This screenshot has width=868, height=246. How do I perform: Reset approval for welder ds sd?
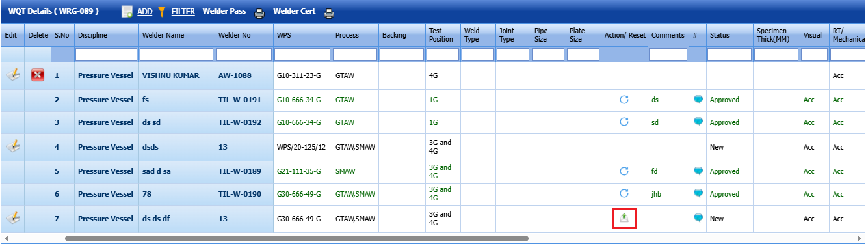(x=624, y=122)
